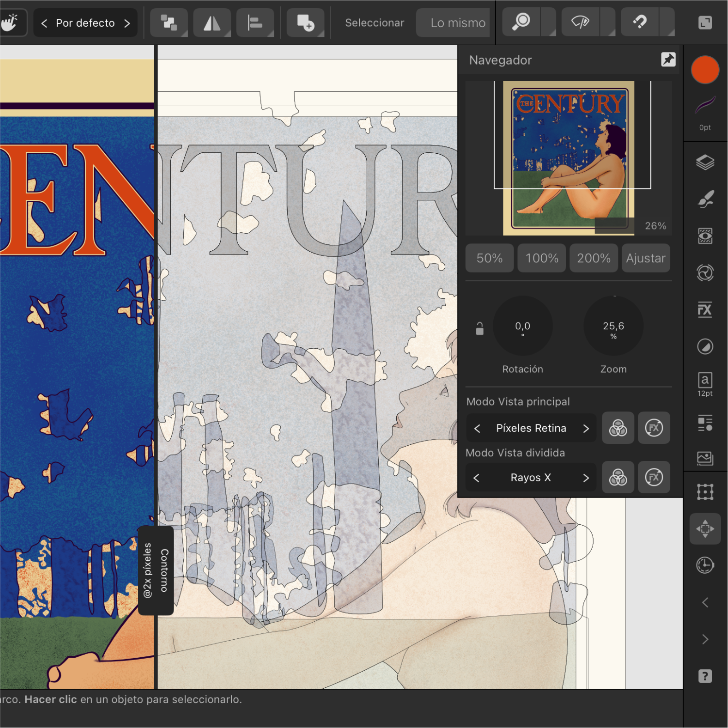Toggle the rotation lock icon

[x=480, y=329]
